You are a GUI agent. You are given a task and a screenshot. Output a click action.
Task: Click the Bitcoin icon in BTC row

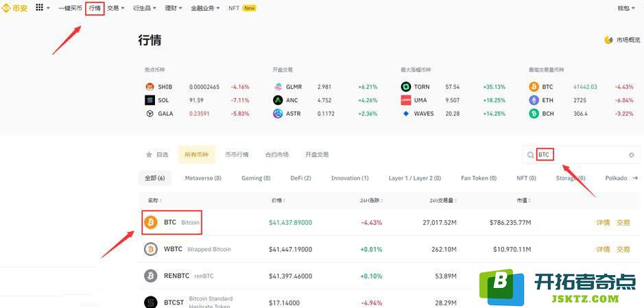151,222
